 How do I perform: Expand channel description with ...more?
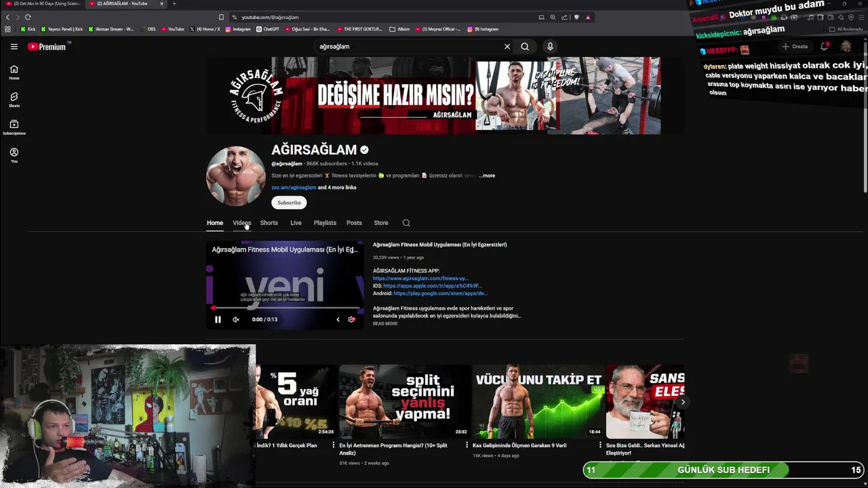tap(487, 176)
